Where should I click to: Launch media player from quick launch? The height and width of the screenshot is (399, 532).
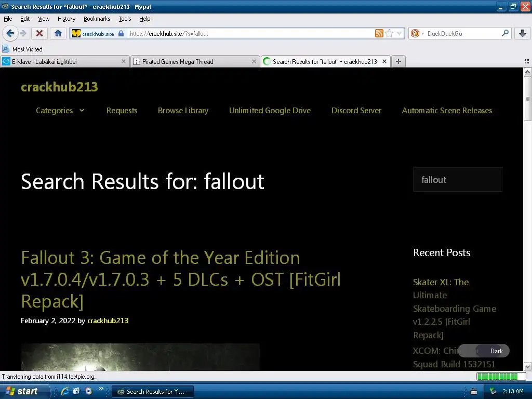point(89,391)
